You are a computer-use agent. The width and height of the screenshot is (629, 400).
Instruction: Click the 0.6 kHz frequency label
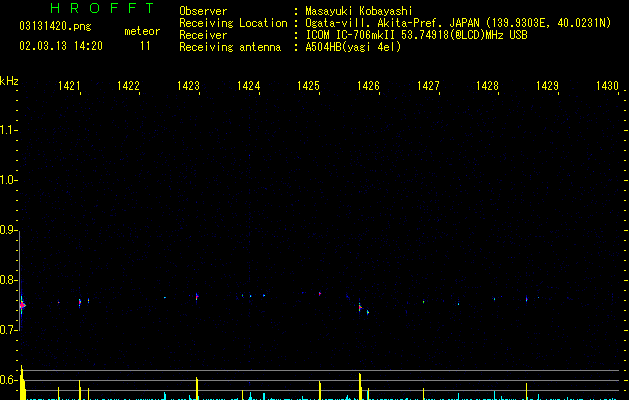[8, 380]
